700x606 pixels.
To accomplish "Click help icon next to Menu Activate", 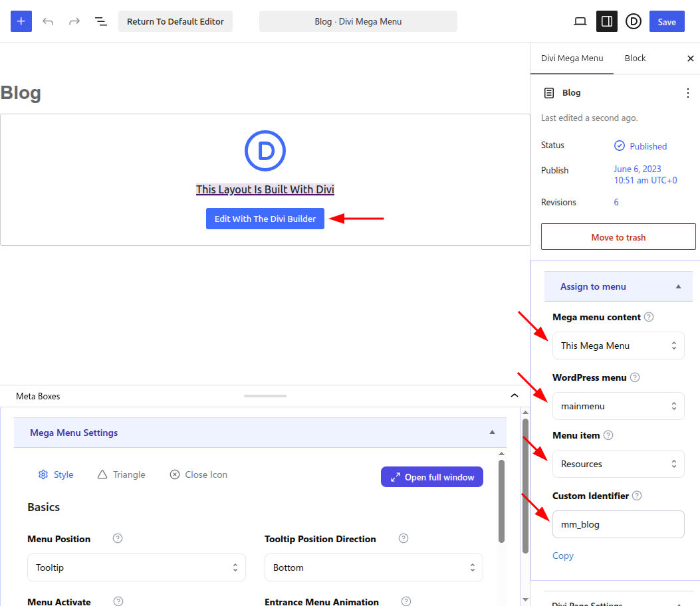I will [x=118, y=601].
